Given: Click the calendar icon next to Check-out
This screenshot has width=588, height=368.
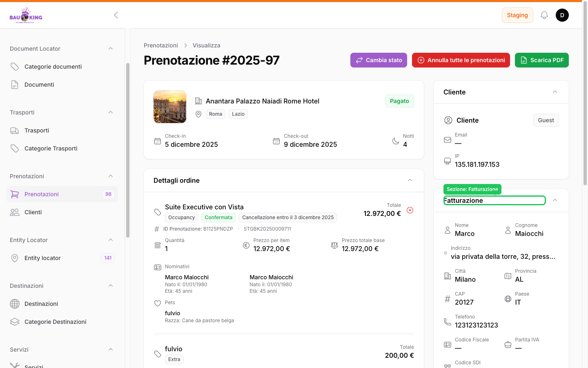Looking at the screenshot, I should pyautogui.click(x=276, y=141).
